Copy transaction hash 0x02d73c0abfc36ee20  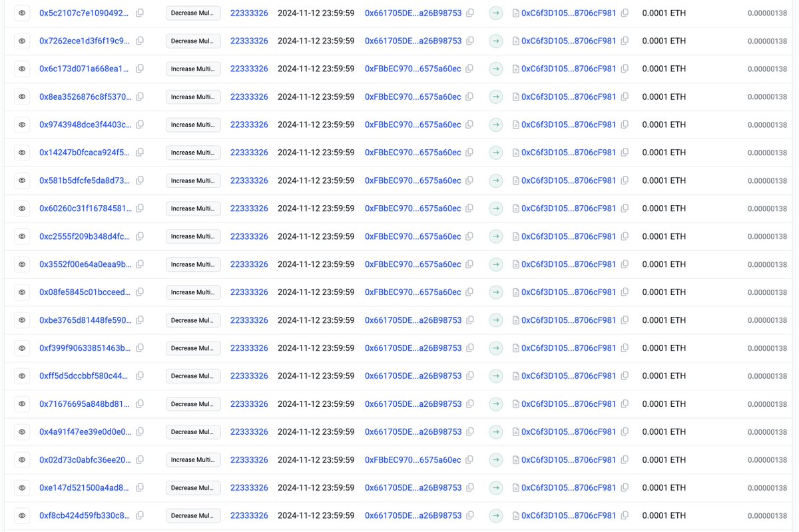point(140,460)
